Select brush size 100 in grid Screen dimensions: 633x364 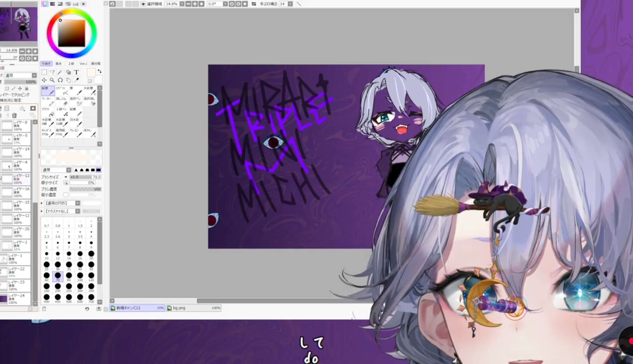pyautogui.click(x=80, y=277)
